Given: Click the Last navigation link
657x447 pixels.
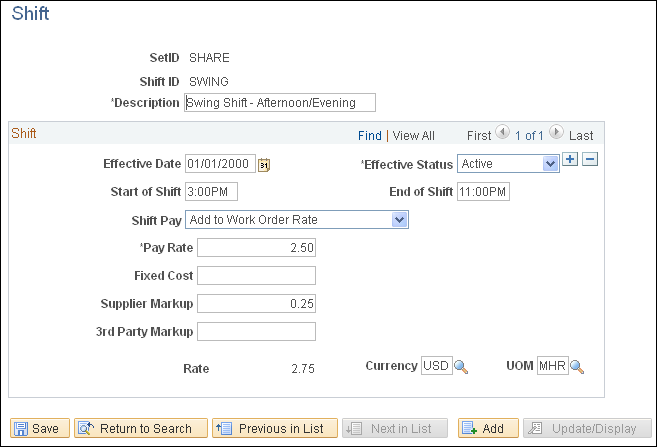Looking at the screenshot, I should point(581,136).
